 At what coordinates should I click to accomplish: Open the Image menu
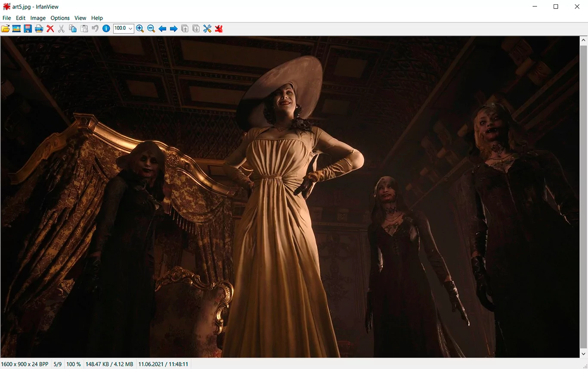pos(38,18)
